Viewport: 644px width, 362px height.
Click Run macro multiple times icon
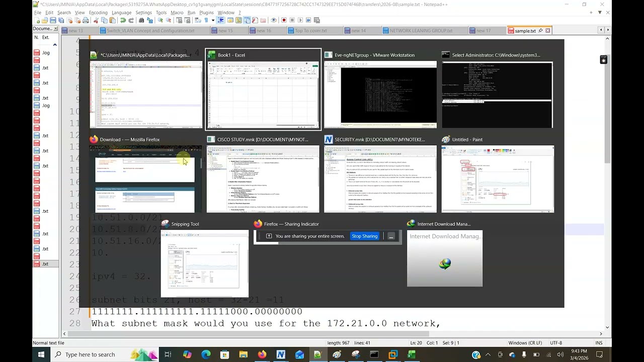308,20
